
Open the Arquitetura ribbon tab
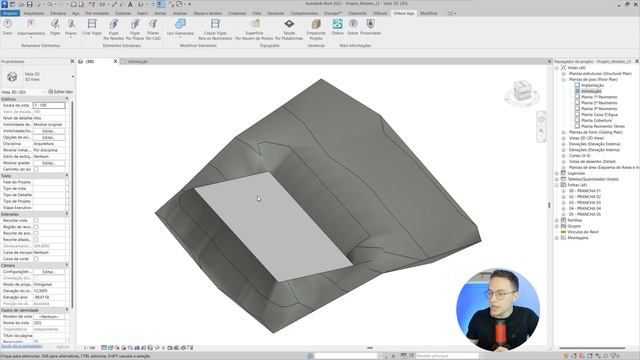(x=33, y=13)
